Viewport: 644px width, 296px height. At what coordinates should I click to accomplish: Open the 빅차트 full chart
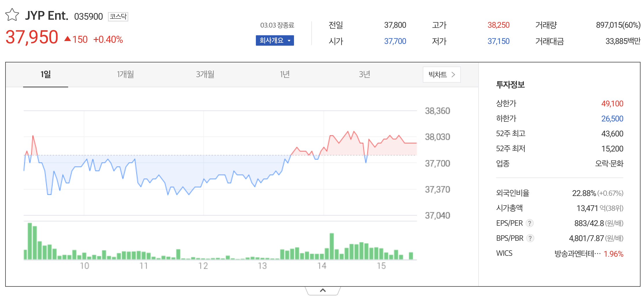pyautogui.click(x=442, y=75)
